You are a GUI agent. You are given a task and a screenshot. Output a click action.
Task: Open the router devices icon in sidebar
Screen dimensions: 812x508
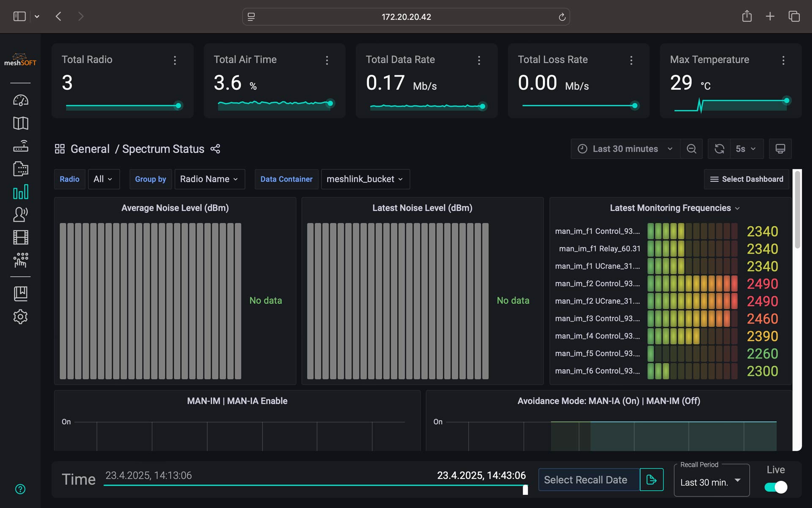click(x=20, y=146)
